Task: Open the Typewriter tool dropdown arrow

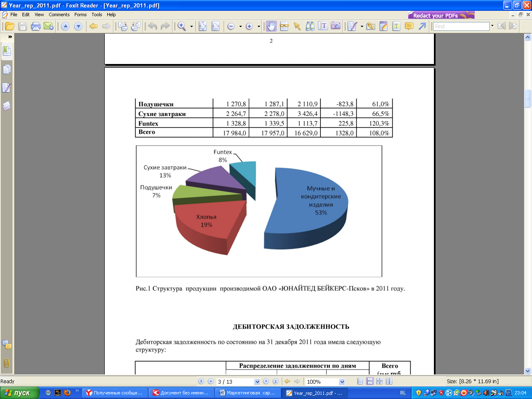Action: (362, 26)
